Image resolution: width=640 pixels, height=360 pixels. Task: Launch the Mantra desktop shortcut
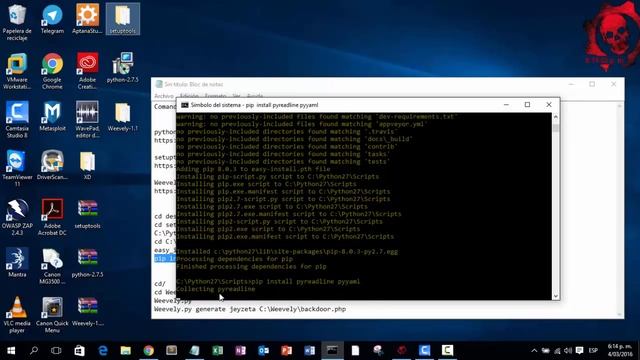(17, 262)
